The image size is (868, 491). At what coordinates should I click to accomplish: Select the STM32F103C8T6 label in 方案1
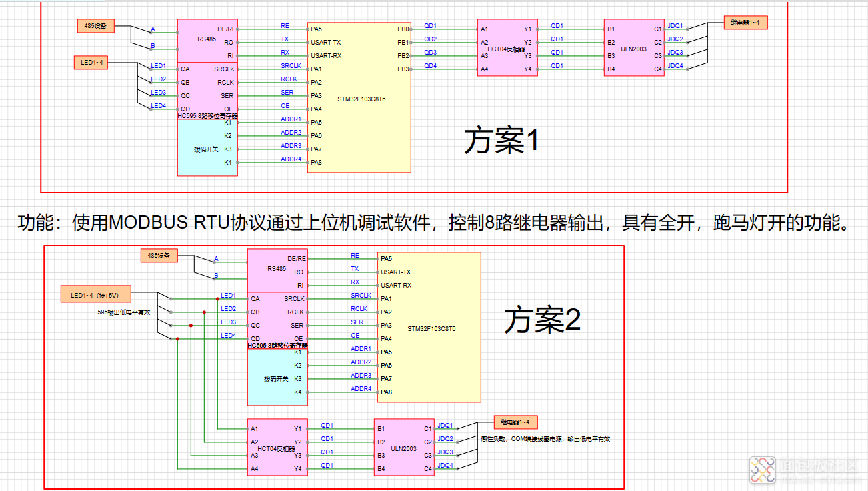coord(361,99)
